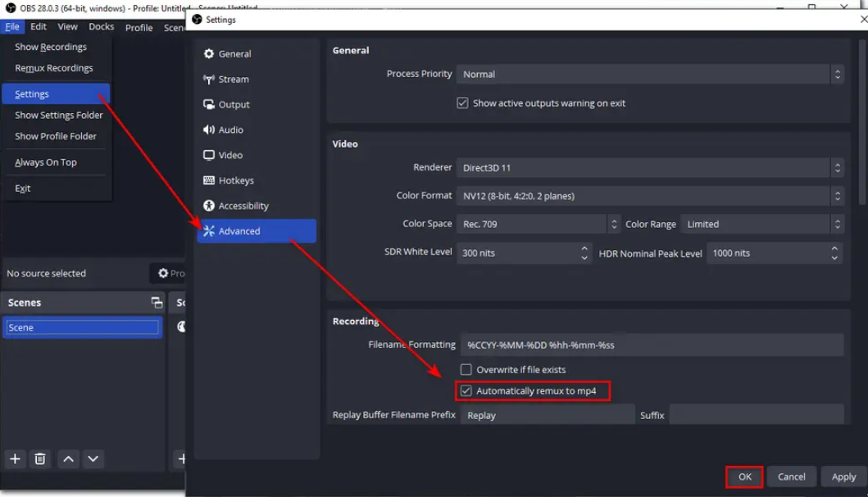Viewport: 868px width, 497px height.
Task: Move scene up with arrow icon
Action: (x=69, y=458)
